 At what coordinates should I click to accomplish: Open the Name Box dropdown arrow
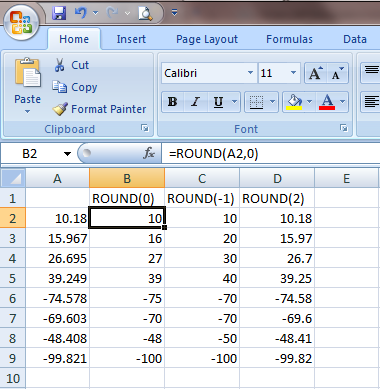(68, 154)
